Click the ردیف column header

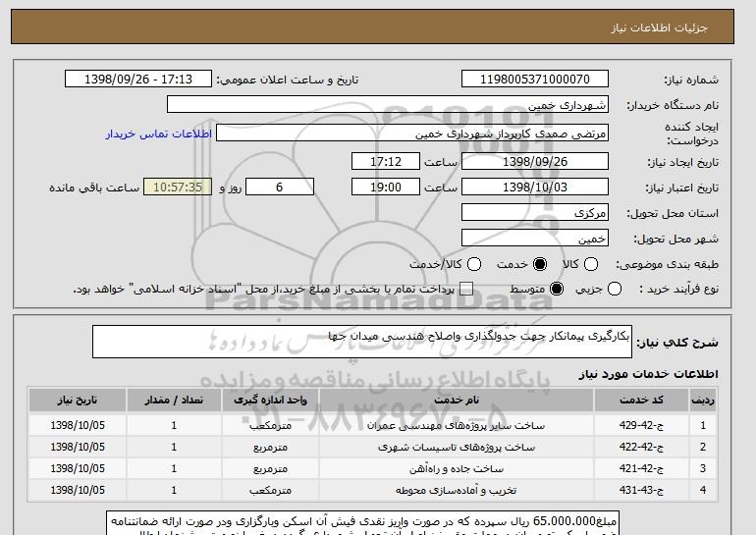[x=703, y=401]
